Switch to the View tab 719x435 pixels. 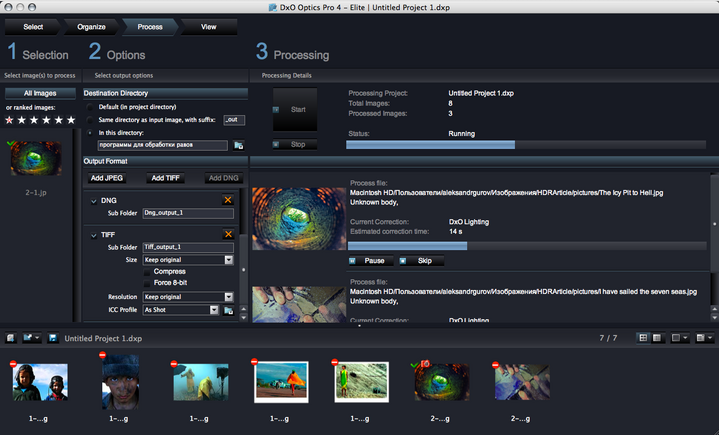(x=207, y=26)
